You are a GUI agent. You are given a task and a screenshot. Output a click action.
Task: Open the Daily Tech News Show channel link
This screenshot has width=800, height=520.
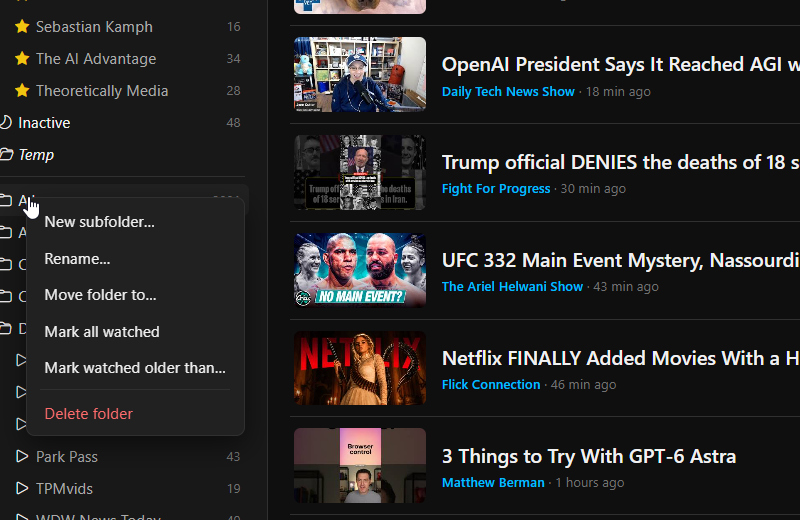tap(508, 91)
